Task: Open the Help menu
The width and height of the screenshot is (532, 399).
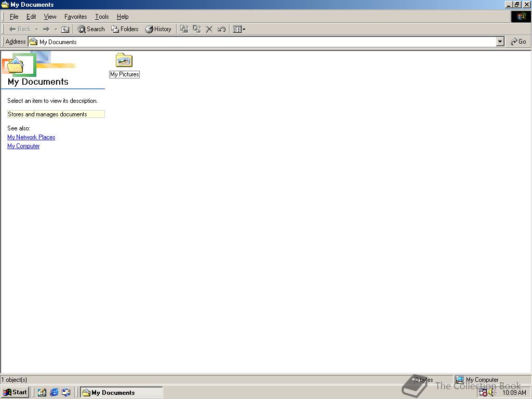Action: click(123, 17)
